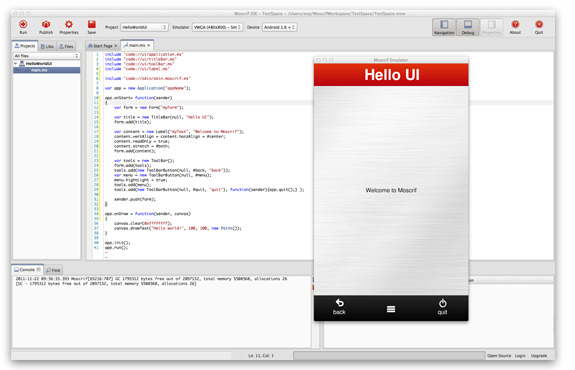
Task: Click the Ln 11, Col 1 status indicator
Action: 261,356
